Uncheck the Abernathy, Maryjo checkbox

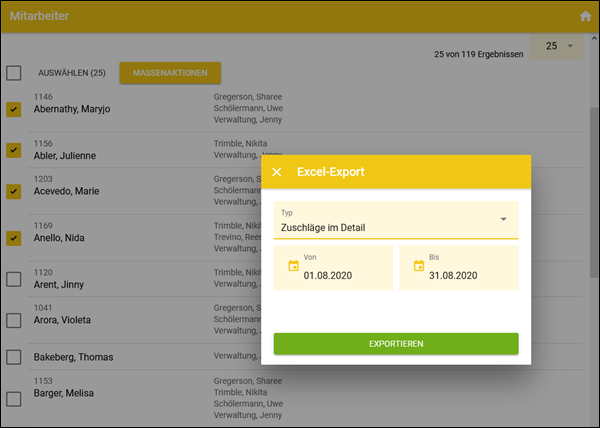[x=14, y=110]
